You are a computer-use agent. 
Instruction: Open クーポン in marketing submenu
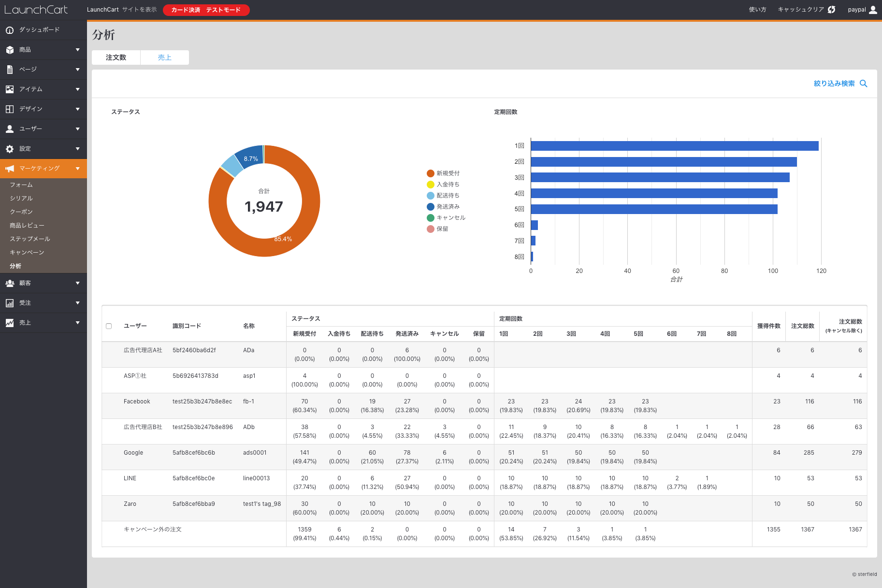coord(21,212)
